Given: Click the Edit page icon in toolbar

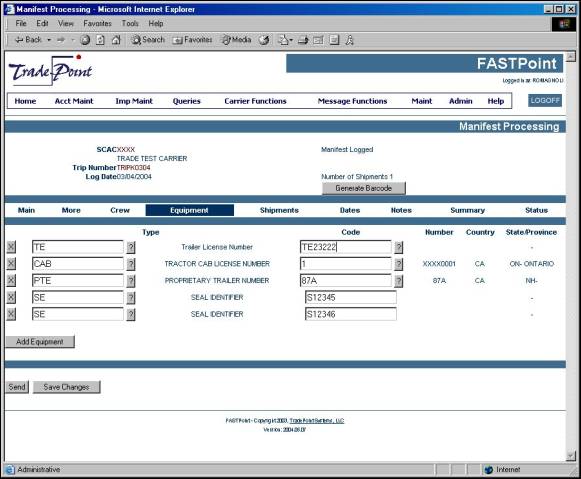Looking at the screenshot, I should point(318,40).
